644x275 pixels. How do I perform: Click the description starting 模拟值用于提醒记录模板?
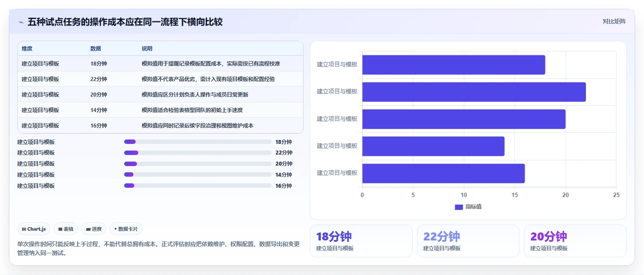point(211,64)
